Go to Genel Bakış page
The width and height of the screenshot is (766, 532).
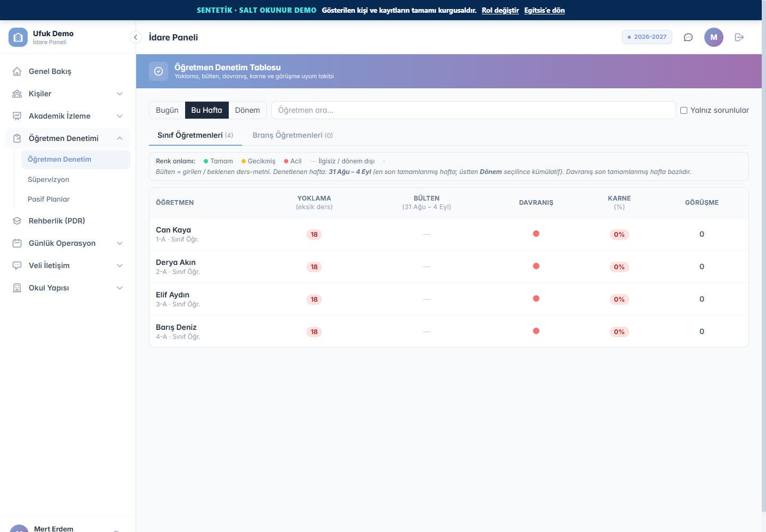[x=68, y=71]
